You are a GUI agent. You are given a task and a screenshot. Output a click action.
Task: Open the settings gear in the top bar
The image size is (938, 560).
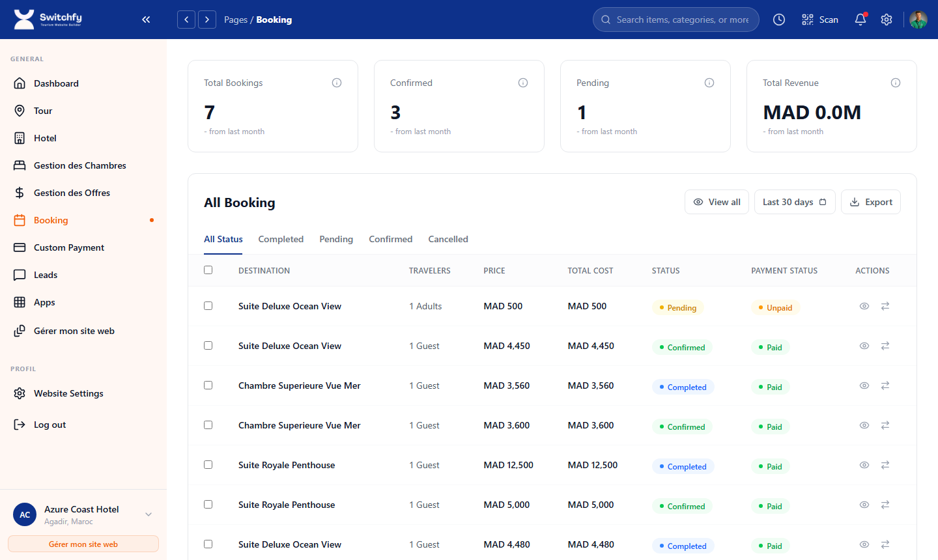click(887, 20)
